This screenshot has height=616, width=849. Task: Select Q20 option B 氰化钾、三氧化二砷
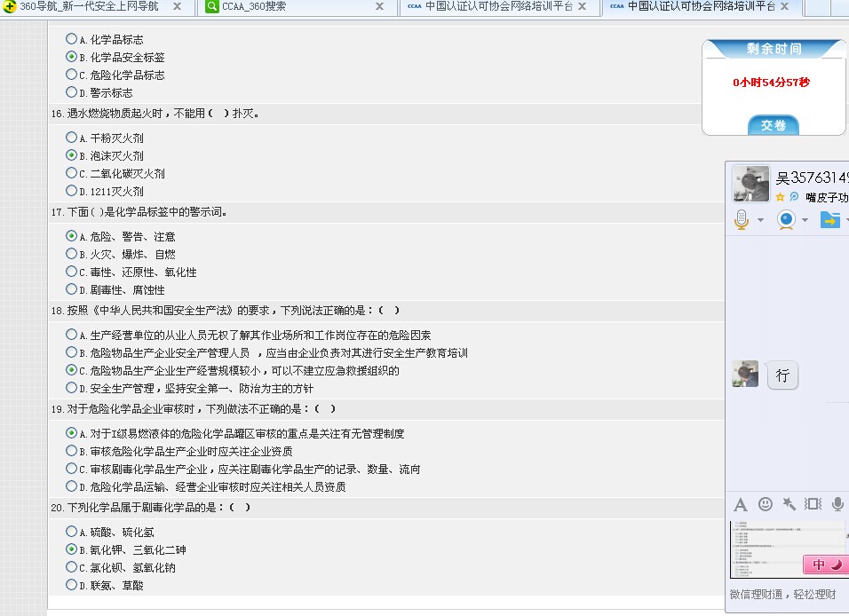pyautogui.click(x=71, y=549)
